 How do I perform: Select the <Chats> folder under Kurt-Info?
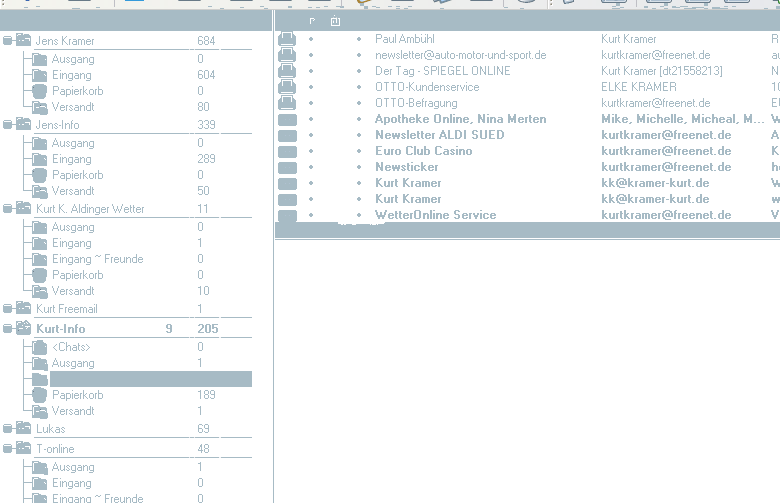pos(71,347)
